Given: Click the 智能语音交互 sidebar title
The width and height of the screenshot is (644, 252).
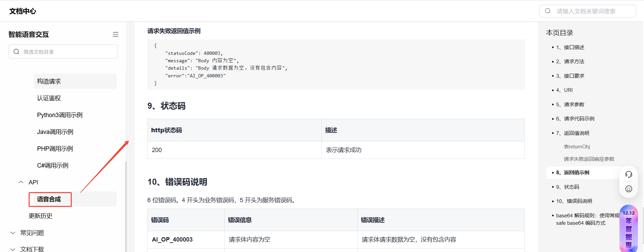Looking at the screenshot, I should coord(29,34).
